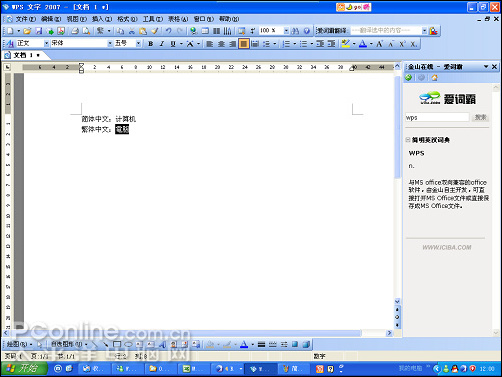
Task: Toggle Underline formatting
Action: tap(173, 44)
